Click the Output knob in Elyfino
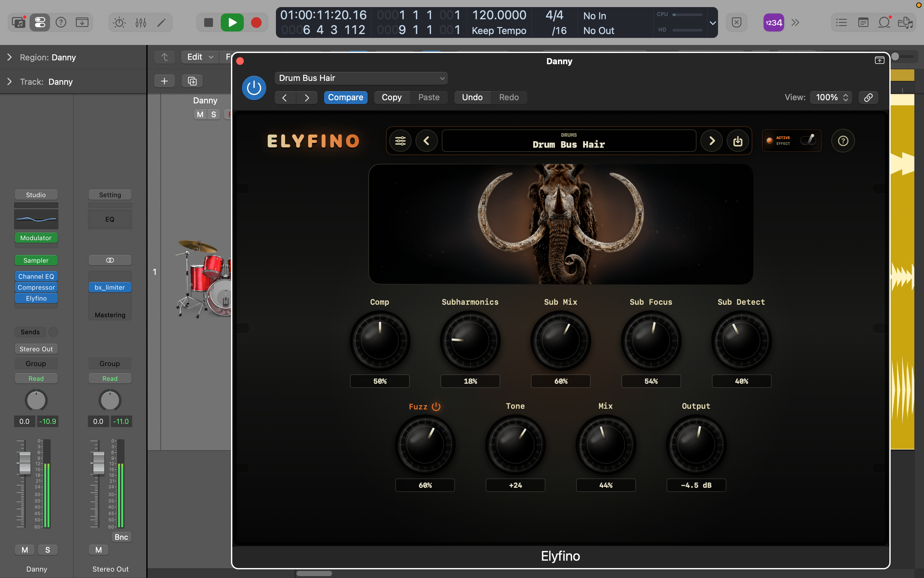The height and width of the screenshot is (578, 924). (x=696, y=445)
